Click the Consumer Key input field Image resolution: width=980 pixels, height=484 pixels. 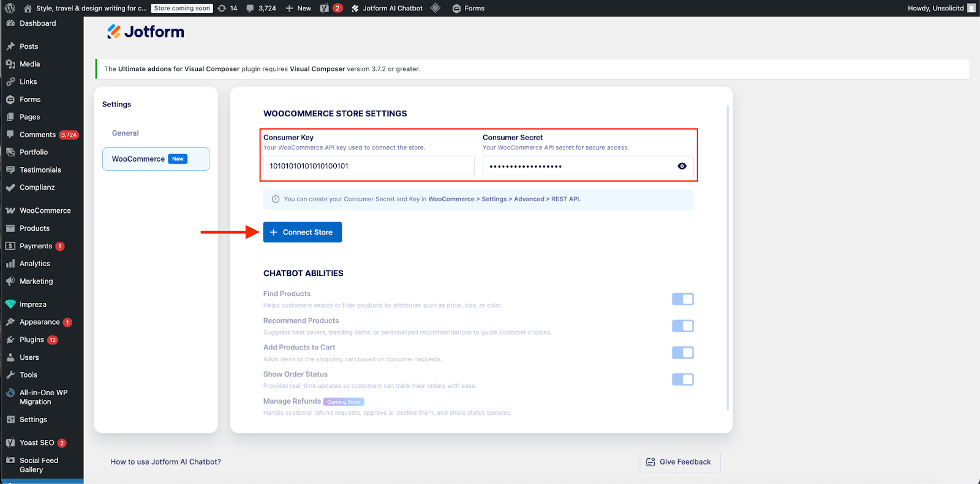click(x=369, y=166)
